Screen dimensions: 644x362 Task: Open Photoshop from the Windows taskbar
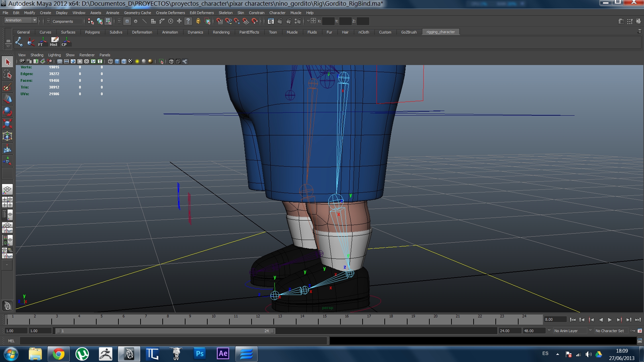click(200, 354)
